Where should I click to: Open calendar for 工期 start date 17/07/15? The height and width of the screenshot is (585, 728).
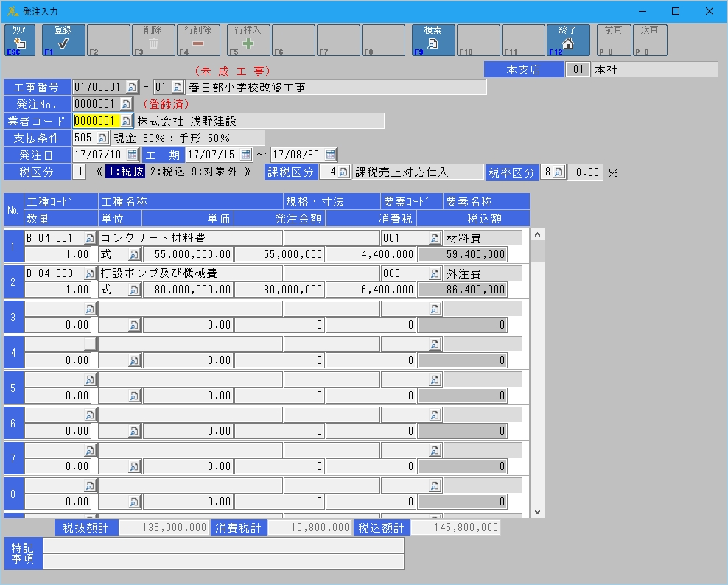coord(246,155)
